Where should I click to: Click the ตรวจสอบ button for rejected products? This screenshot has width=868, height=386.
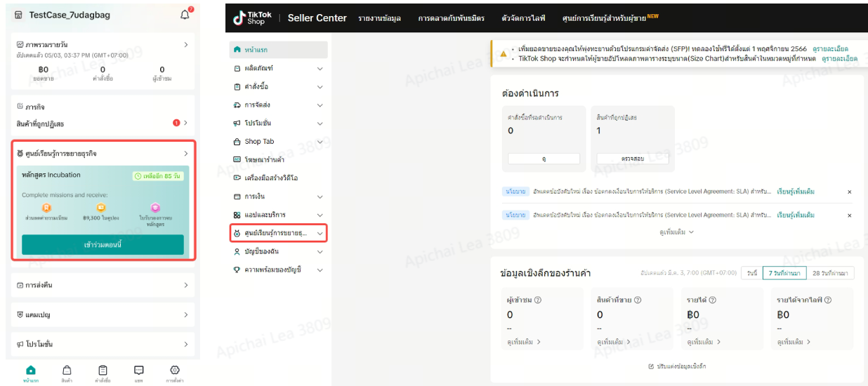point(632,159)
